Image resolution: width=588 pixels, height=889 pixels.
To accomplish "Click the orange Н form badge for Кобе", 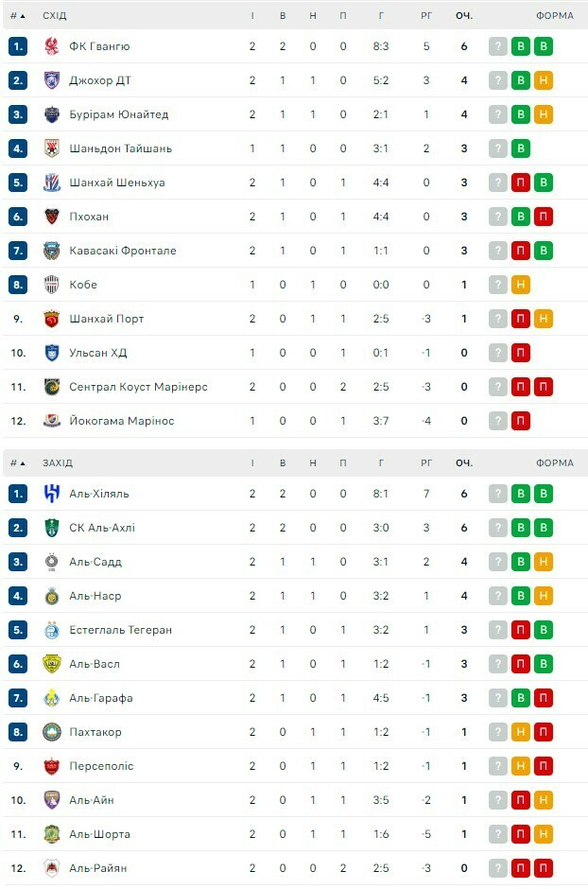I will coord(520,285).
